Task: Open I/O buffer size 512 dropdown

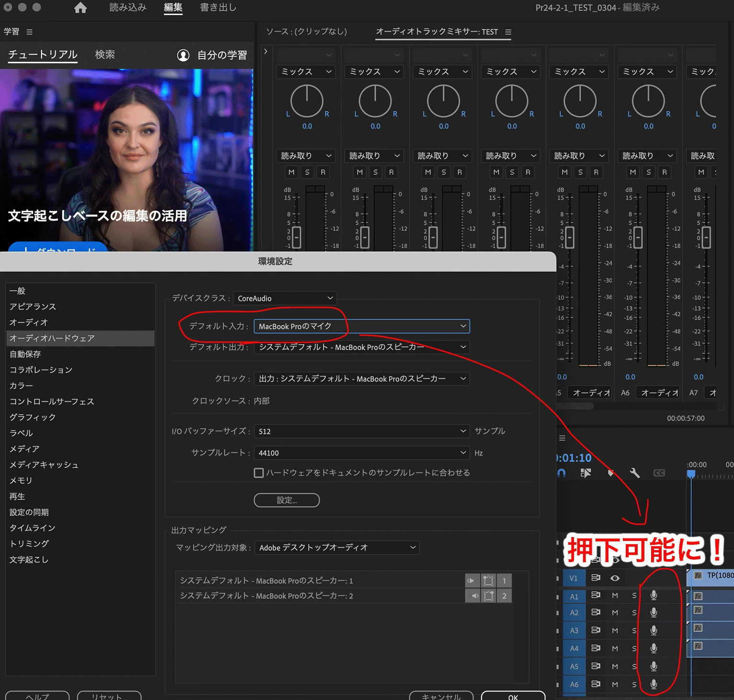Action: click(362, 431)
